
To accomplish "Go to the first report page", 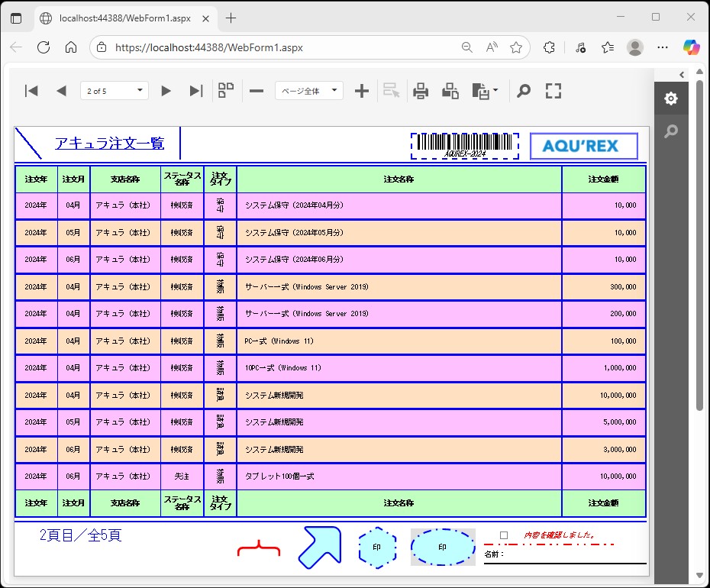I will (x=31, y=91).
